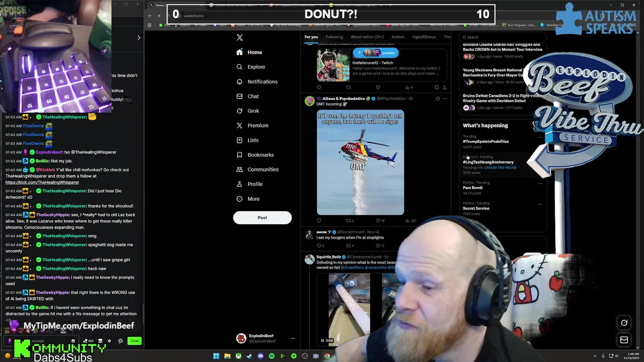Open #LingTaoHeungAnniversary trending topic

[489, 162]
